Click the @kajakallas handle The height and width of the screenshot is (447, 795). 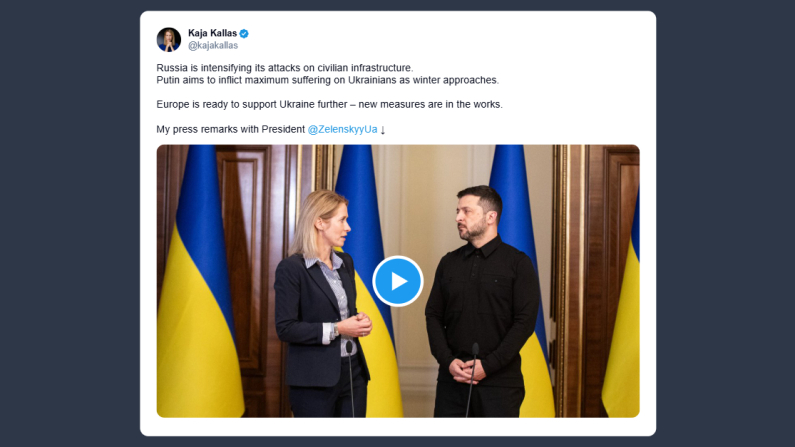coord(213,46)
